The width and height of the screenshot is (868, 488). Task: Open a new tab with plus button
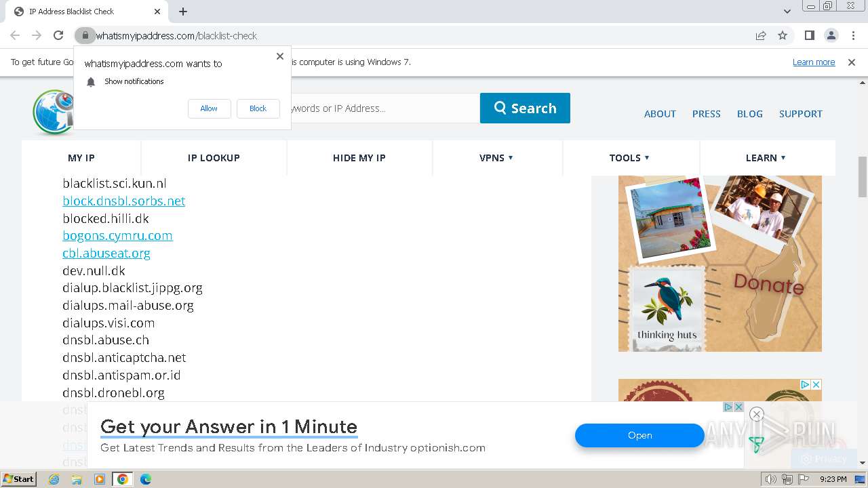(183, 12)
